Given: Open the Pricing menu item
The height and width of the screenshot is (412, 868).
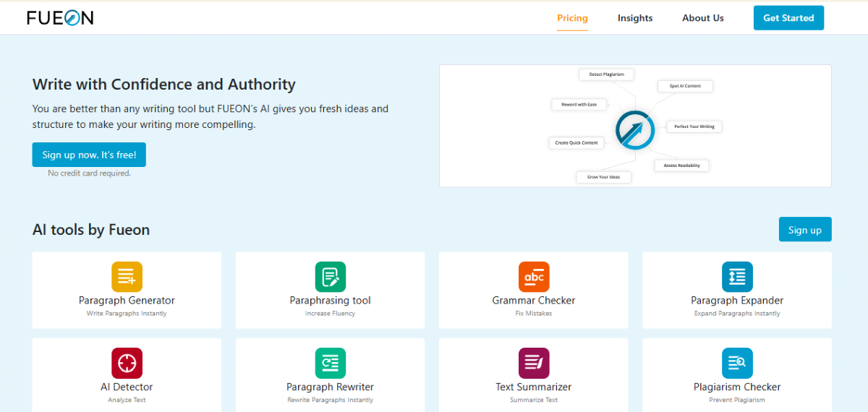Looking at the screenshot, I should tap(572, 18).
